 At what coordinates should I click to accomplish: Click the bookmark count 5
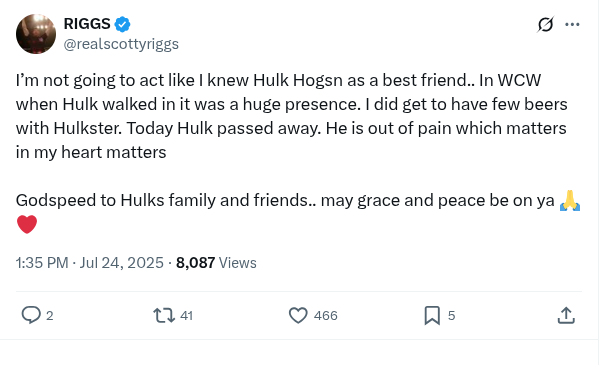451,315
